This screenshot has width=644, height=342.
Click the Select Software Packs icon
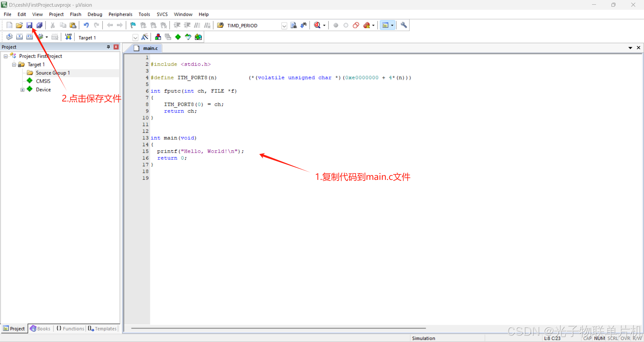point(188,37)
